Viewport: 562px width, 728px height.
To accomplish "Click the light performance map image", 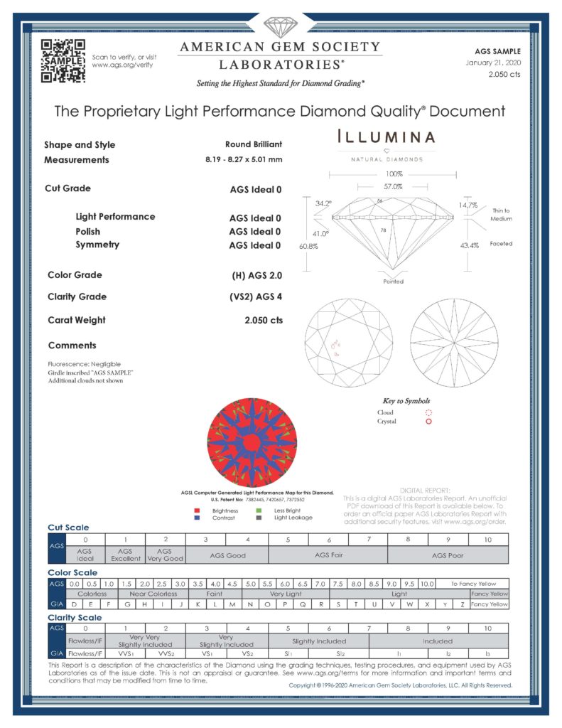I will [252, 442].
